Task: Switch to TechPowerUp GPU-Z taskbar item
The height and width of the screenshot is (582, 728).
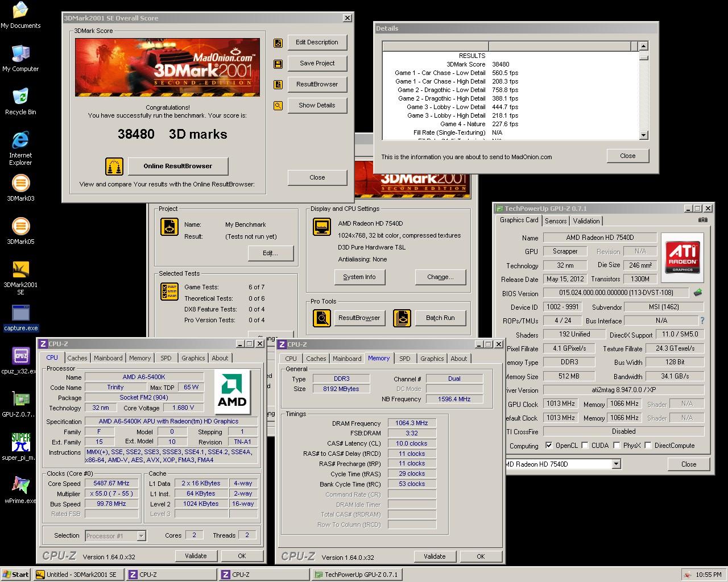Action: [x=357, y=575]
